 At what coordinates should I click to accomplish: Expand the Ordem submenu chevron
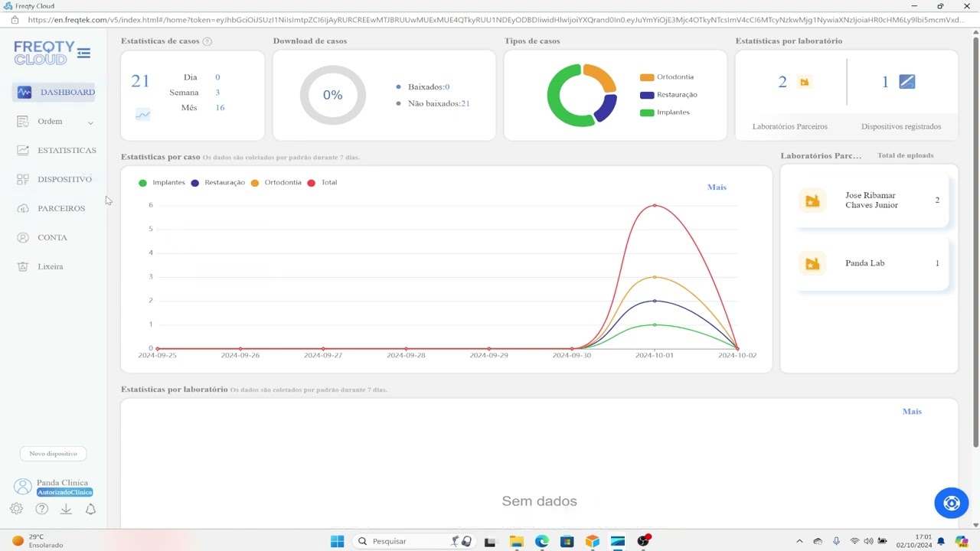point(90,122)
